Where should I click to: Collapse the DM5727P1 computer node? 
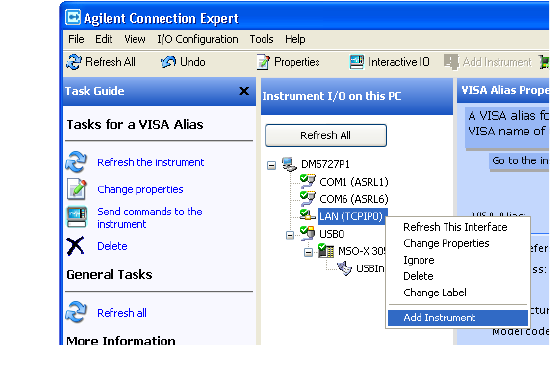271,165
